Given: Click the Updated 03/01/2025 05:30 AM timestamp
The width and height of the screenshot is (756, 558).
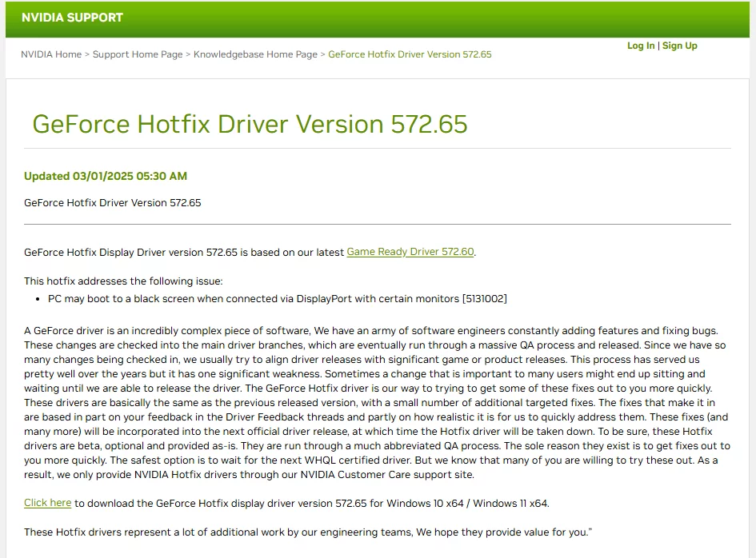Looking at the screenshot, I should click(106, 177).
